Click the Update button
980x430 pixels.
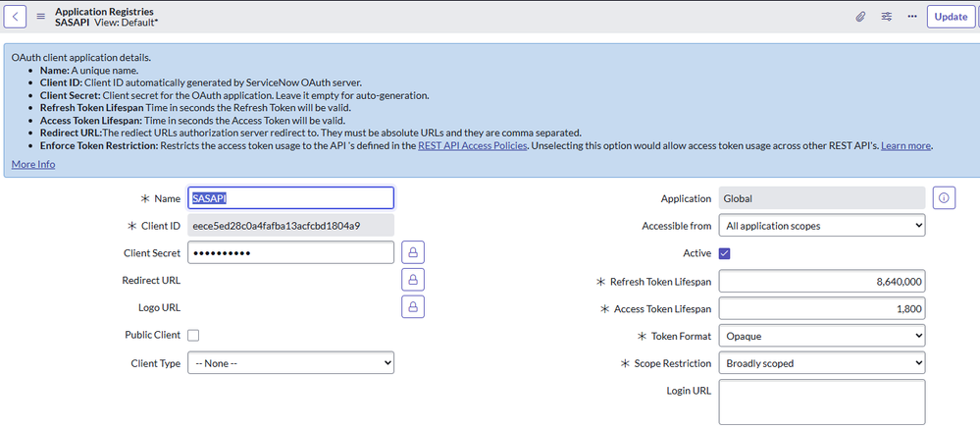951,17
